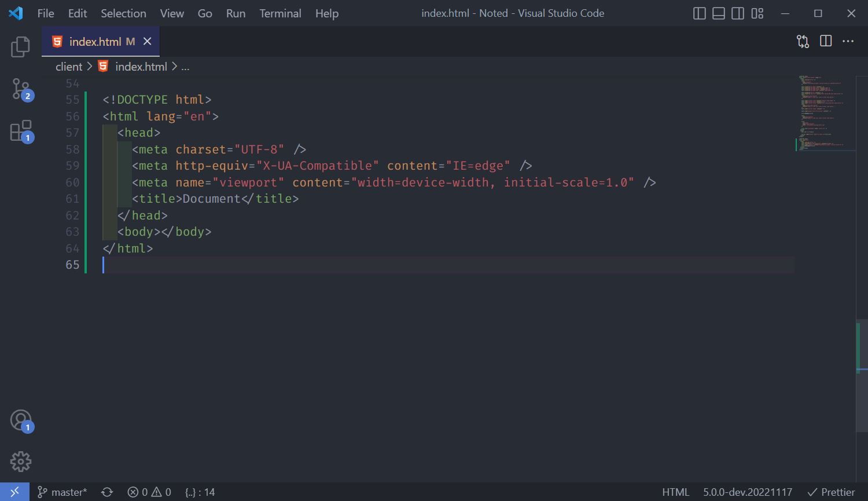The image size is (868, 501).
Task: Open the Selection menu
Action: click(123, 13)
